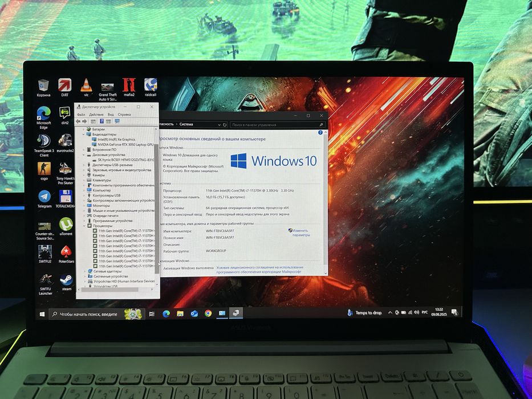Open Google Chrome from the taskbar
The width and height of the screenshot is (532, 399).
click(208, 313)
